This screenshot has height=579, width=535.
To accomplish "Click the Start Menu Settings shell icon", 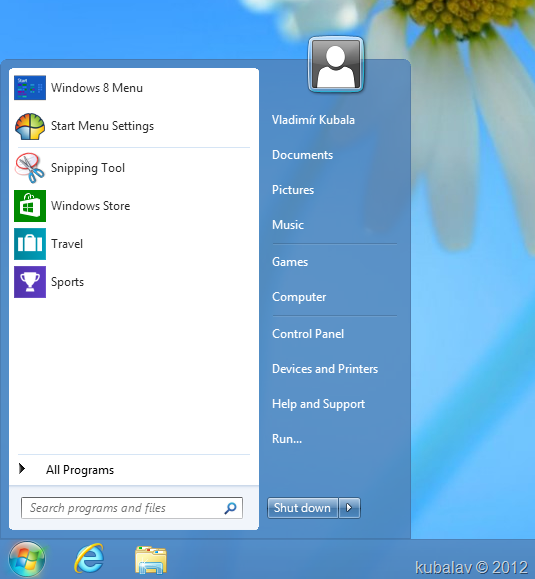I will [x=30, y=126].
